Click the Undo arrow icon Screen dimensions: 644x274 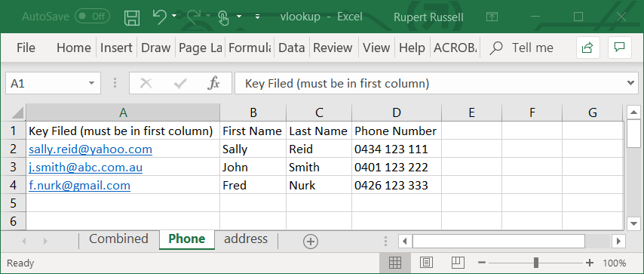(x=159, y=17)
